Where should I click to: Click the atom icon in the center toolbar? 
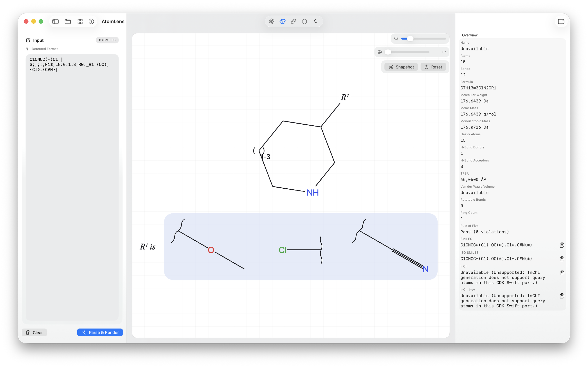pyautogui.click(x=272, y=21)
